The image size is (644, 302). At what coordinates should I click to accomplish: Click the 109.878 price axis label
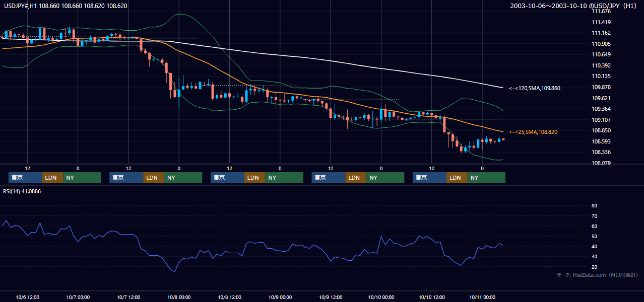tap(601, 87)
